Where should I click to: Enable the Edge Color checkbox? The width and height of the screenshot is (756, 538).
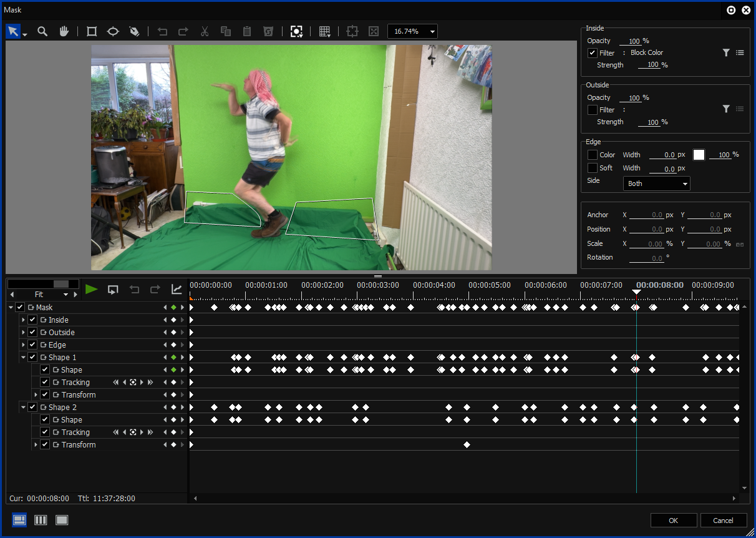[593, 155]
